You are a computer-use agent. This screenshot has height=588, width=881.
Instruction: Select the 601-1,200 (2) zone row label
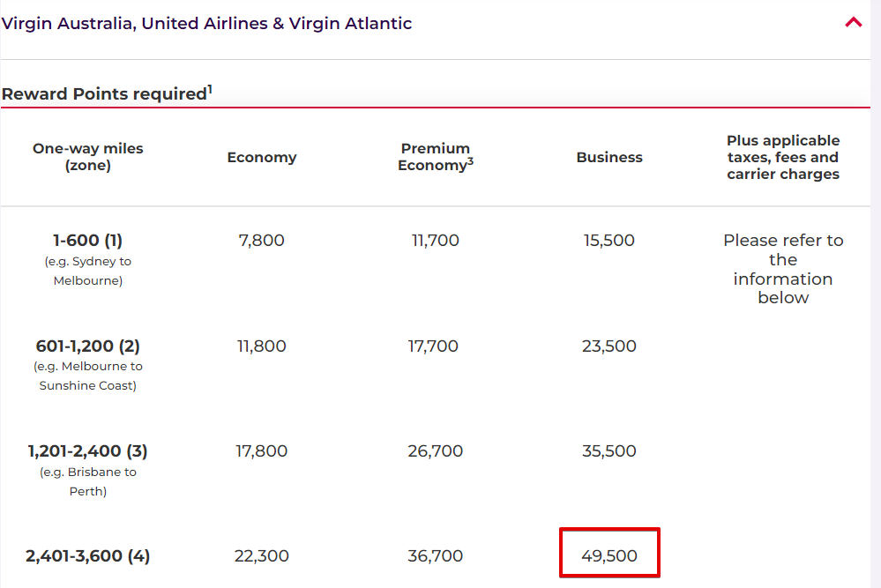tap(87, 346)
